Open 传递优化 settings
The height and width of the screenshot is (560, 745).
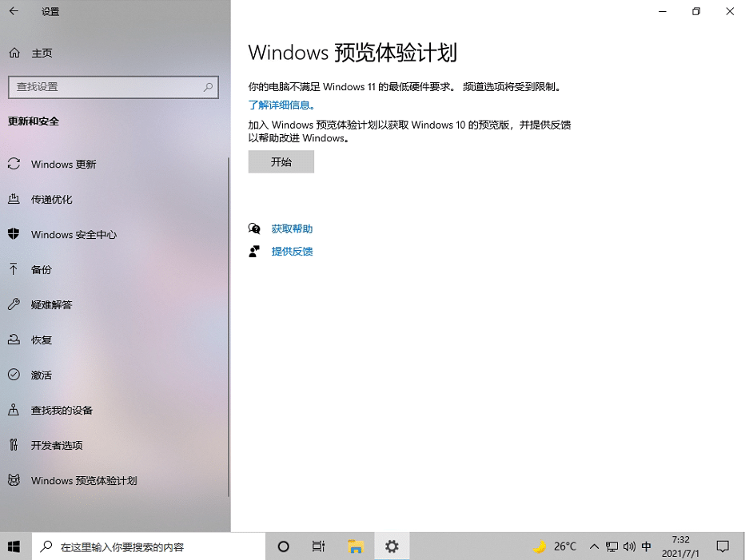(x=53, y=199)
